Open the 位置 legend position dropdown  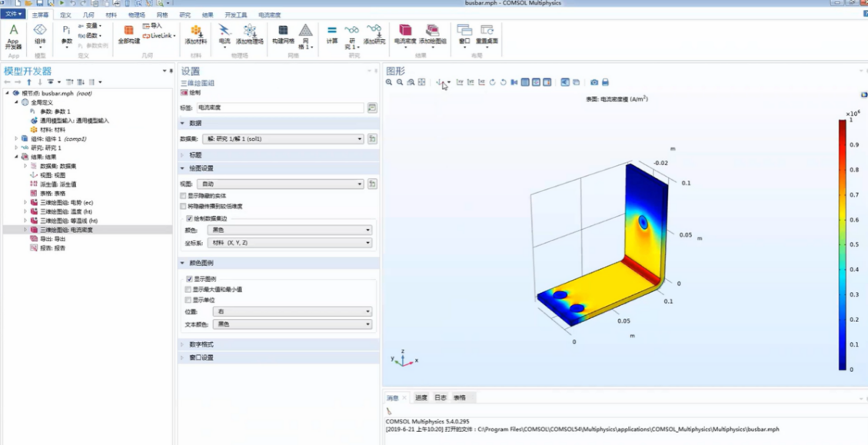click(x=292, y=312)
